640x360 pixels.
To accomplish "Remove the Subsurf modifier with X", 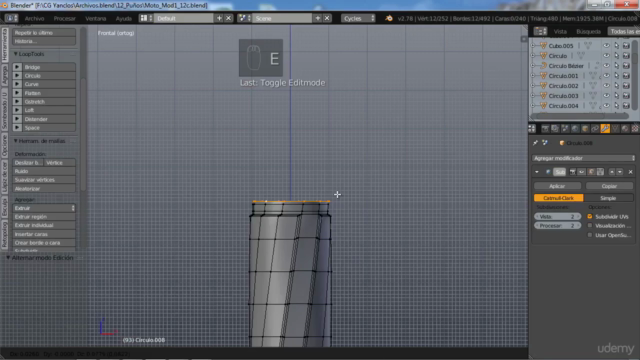I will point(631,172).
